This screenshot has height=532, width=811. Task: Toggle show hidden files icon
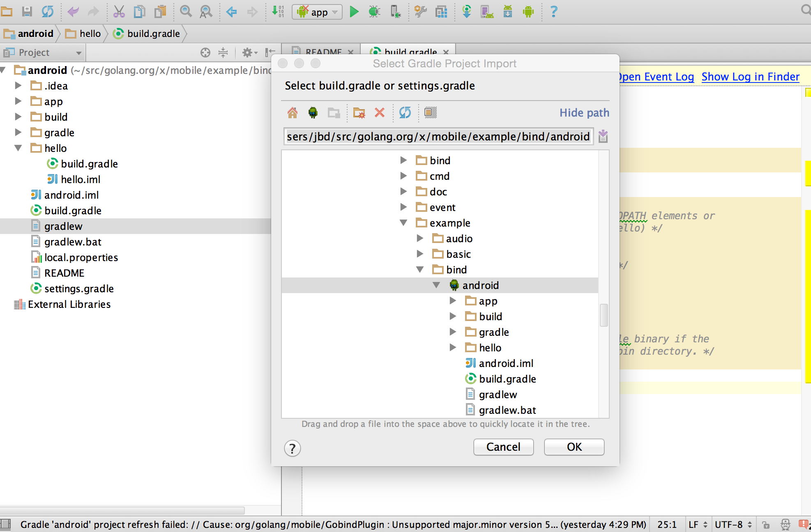(430, 112)
